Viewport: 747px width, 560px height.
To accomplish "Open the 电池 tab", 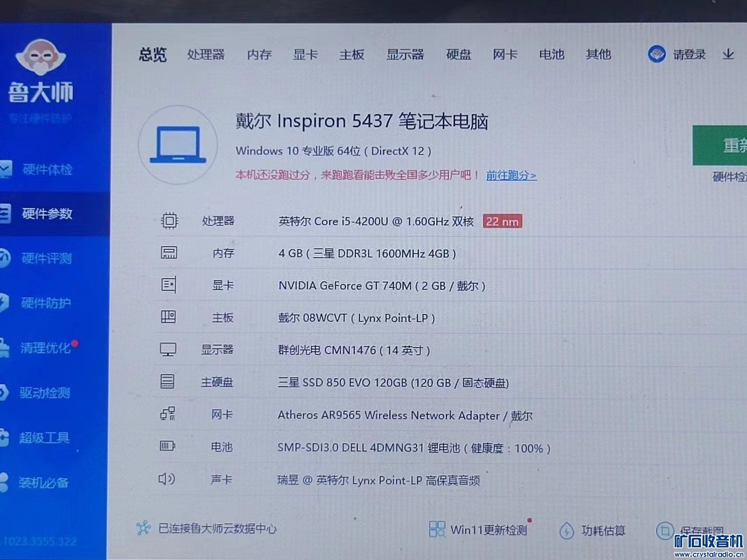I will point(551,55).
